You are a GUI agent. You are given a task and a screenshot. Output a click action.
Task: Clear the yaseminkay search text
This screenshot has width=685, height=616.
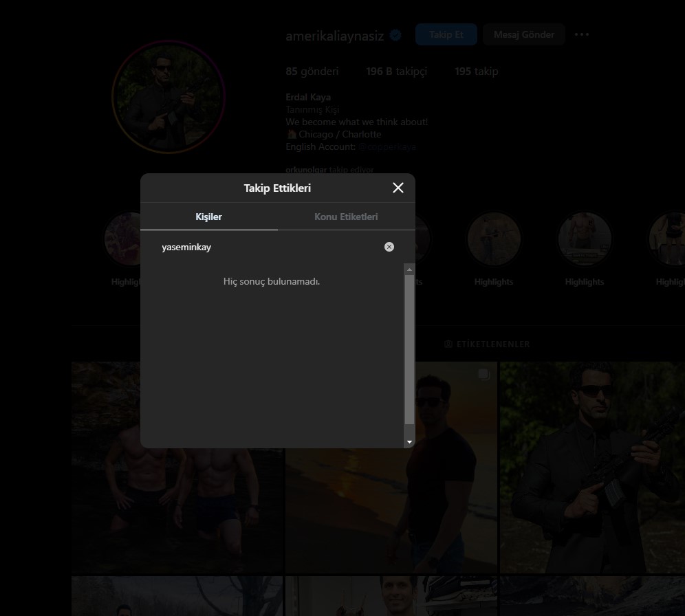click(x=389, y=247)
